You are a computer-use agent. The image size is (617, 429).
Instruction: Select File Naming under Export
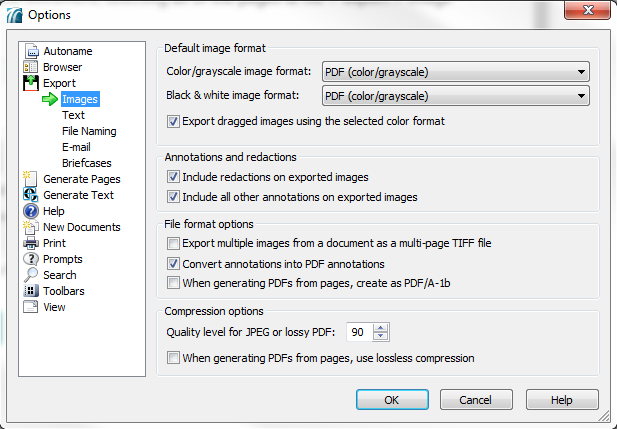point(89,131)
